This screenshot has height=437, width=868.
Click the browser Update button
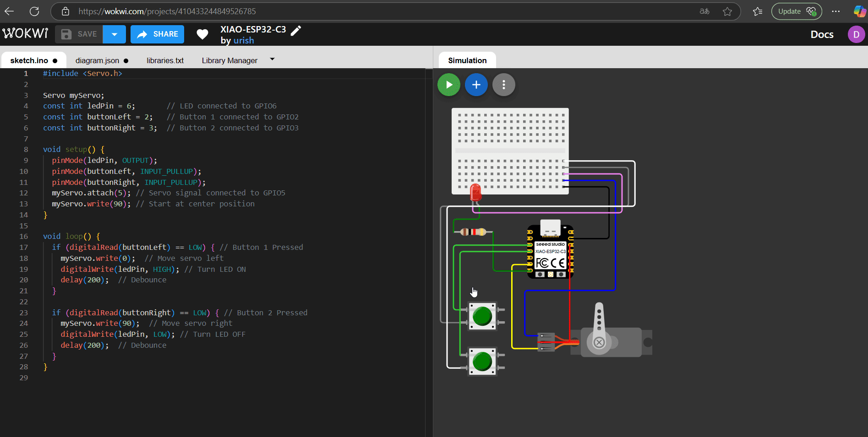tap(797, 11)
